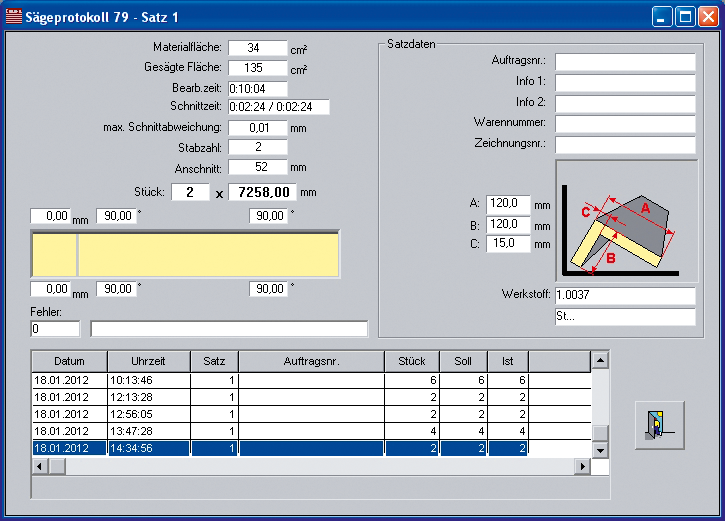Click the Ist column header
Viewport: 725px width, 521px height.
[x=508, y=361]
